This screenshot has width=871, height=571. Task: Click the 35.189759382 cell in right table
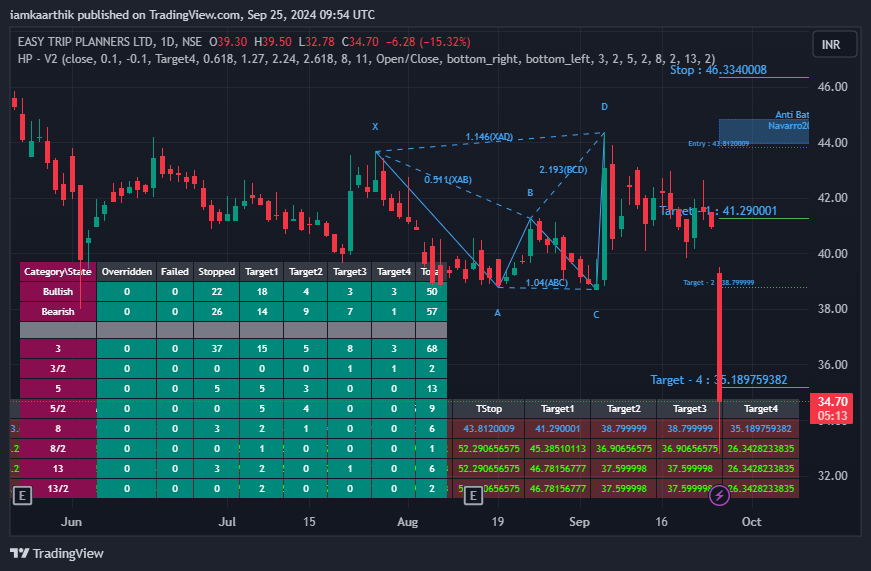(x=761, y=429)
